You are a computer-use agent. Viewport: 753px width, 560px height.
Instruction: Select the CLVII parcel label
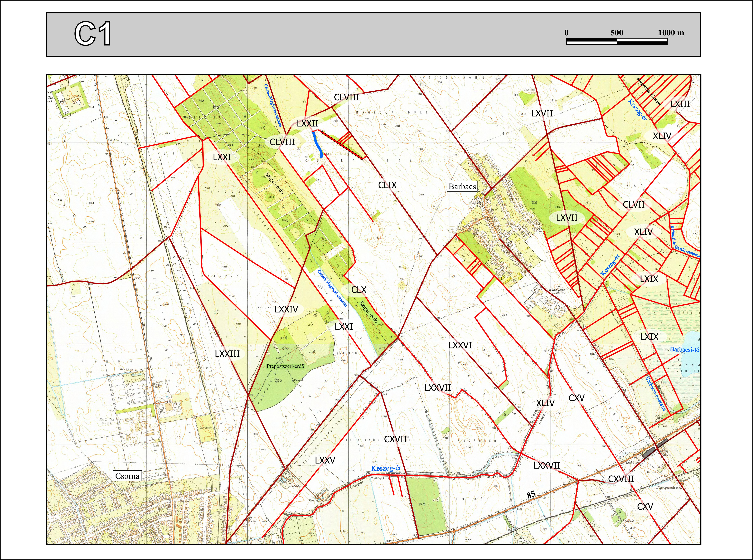(x=634, y=205)
